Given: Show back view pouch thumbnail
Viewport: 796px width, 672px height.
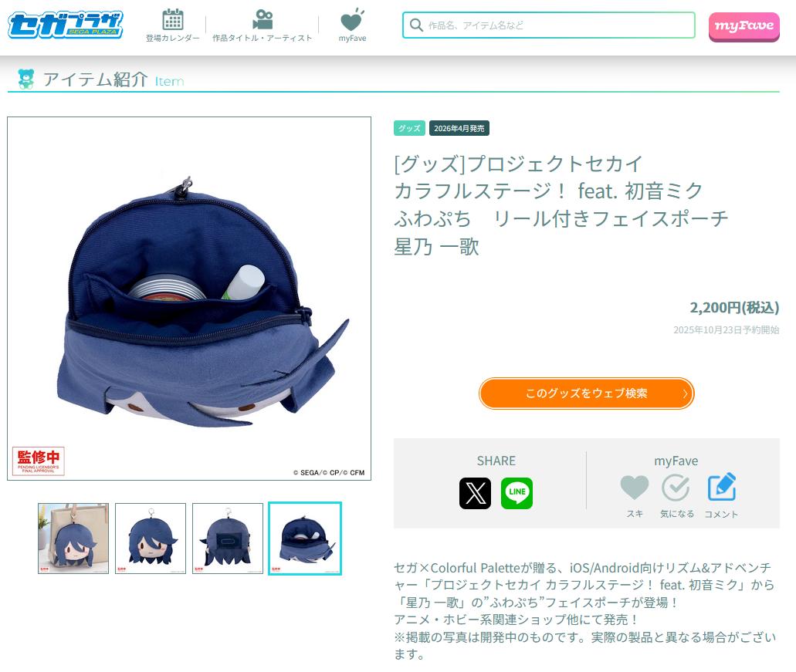Looking at the screenshot, I should coord(228,538).
